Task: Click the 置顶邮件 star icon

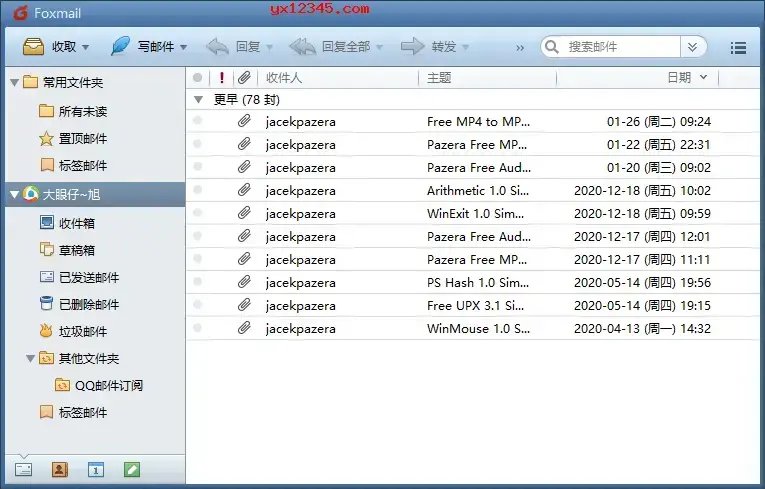Action: coord(46,139)
